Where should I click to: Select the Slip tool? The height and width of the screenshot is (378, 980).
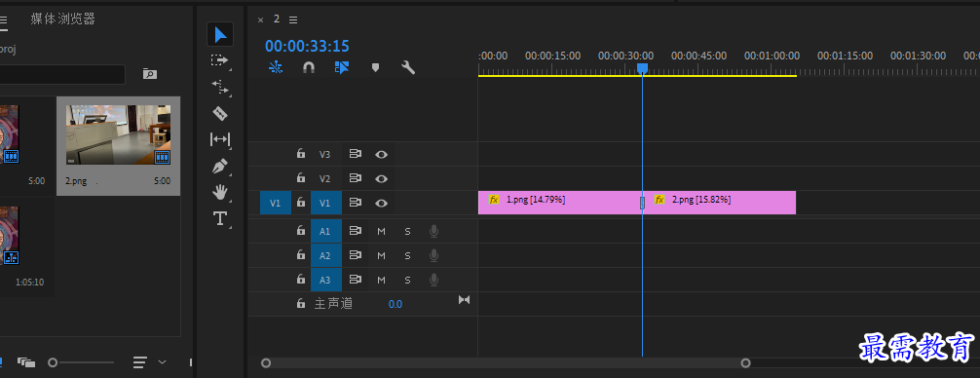220,139
